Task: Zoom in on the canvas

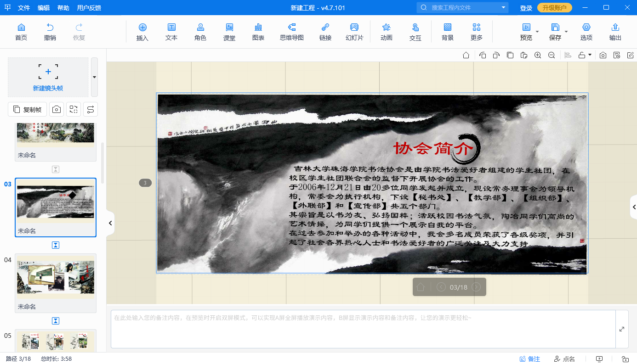Action: point(538,55)
